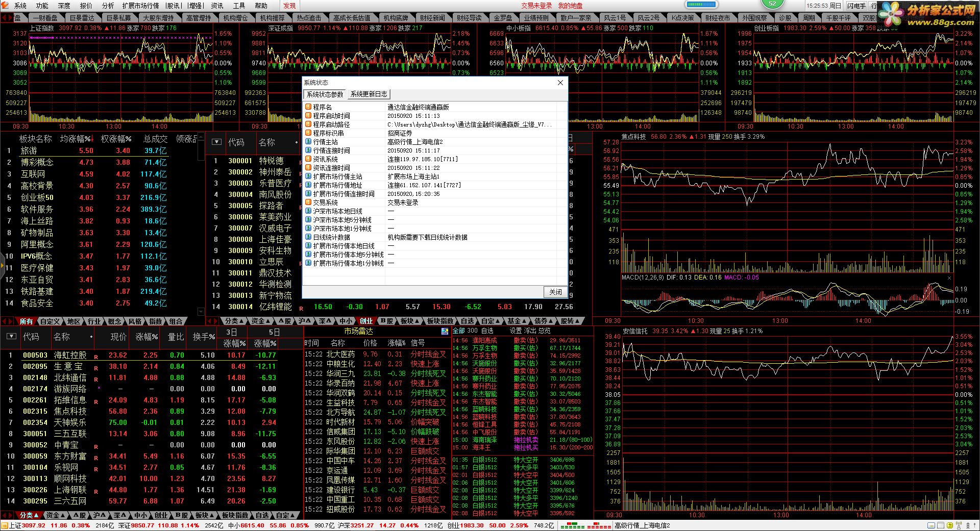
Task: Click scroll arrows left of 所有 sector tab
Action: [8, 321]
